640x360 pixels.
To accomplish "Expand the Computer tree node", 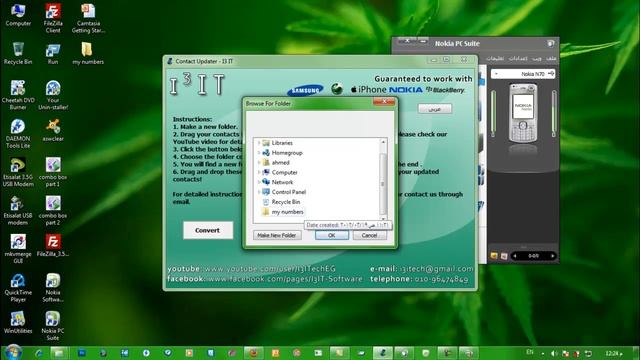I will tap(259, 172).
